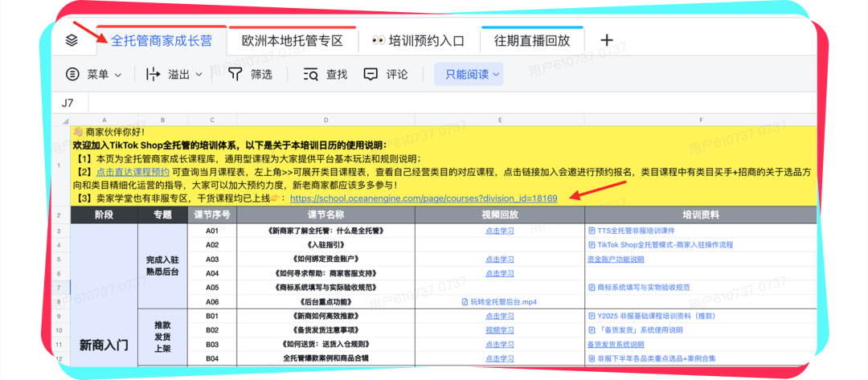Open 点击学习 link for course B01

click(499, 316)
